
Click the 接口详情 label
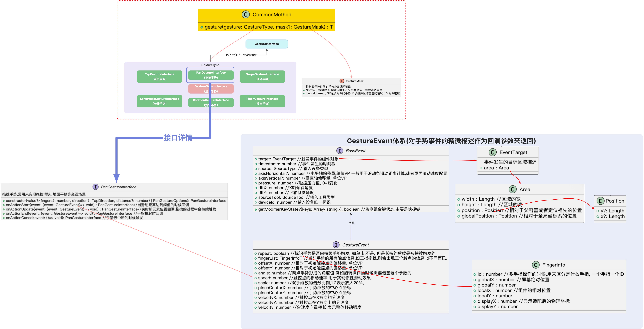tap(178, 138)
